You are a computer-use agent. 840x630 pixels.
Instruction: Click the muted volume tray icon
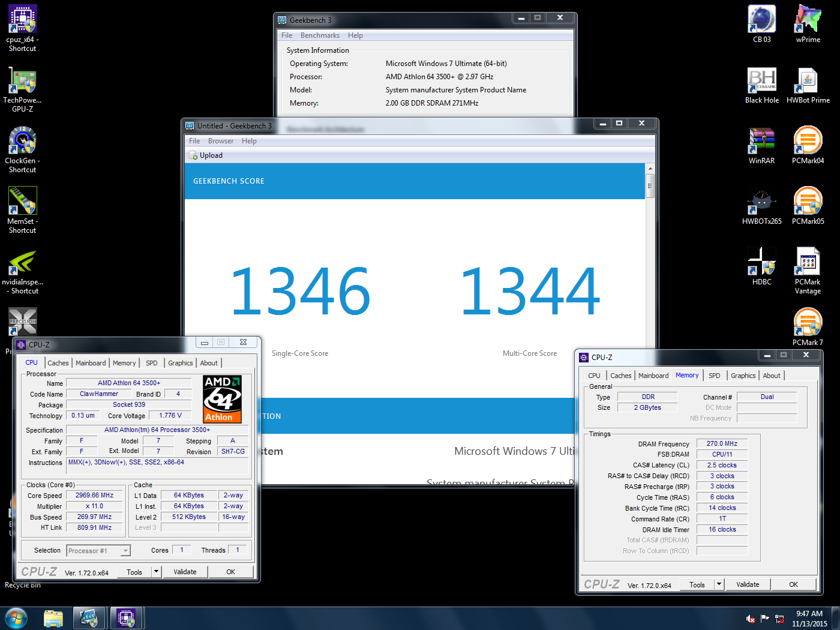[750, 619]
